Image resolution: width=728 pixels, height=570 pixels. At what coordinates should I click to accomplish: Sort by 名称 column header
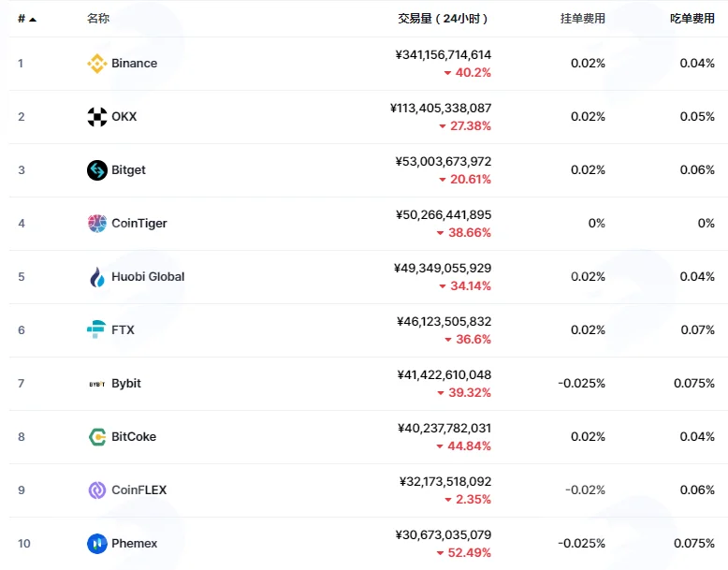click(98, 19)
